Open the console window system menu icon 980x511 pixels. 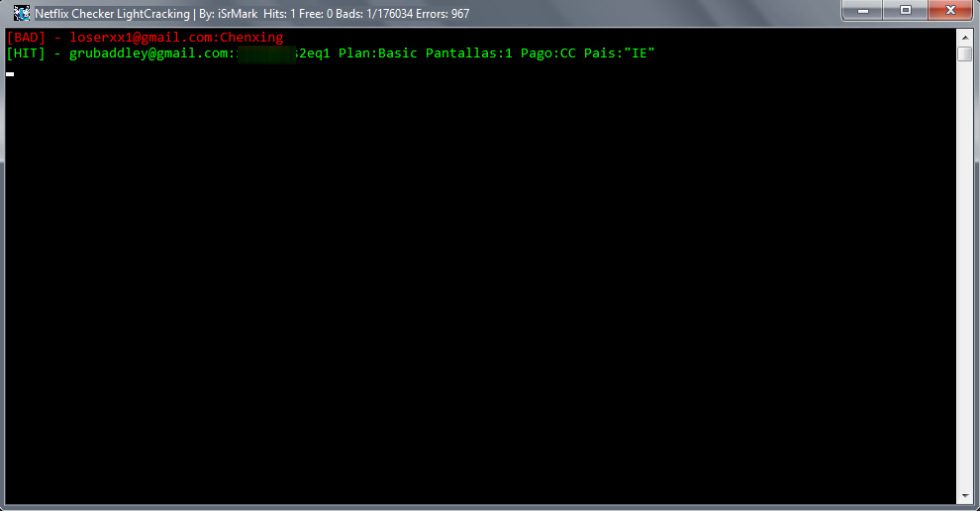(21, 13)
